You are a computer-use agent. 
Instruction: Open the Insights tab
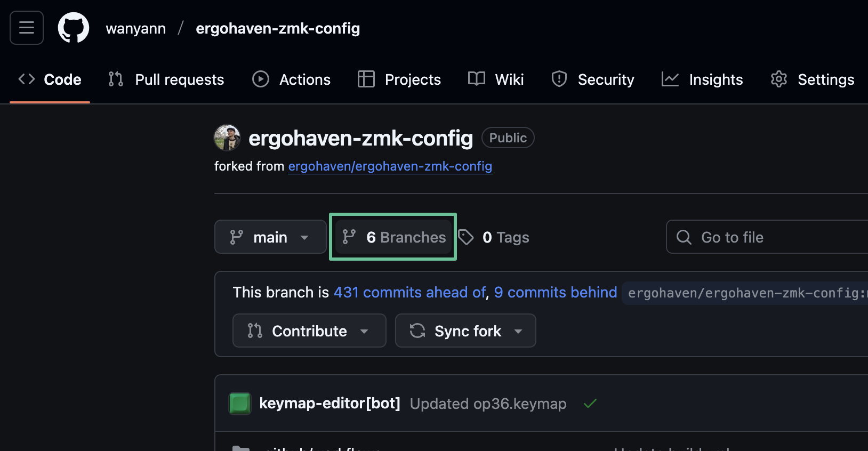click(702, 79)
